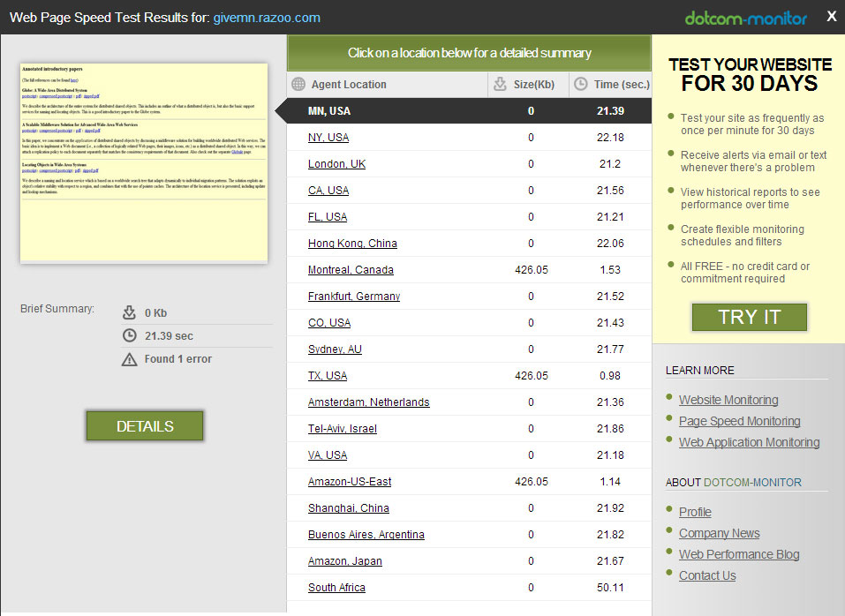Click the clock icon next to 21.39 sec

tap(129, 335)
